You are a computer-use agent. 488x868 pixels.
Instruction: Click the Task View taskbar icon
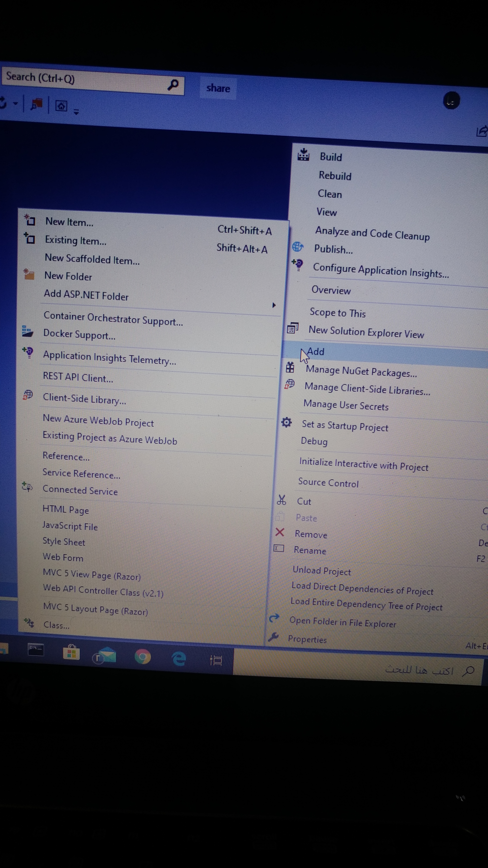point(216,660)
